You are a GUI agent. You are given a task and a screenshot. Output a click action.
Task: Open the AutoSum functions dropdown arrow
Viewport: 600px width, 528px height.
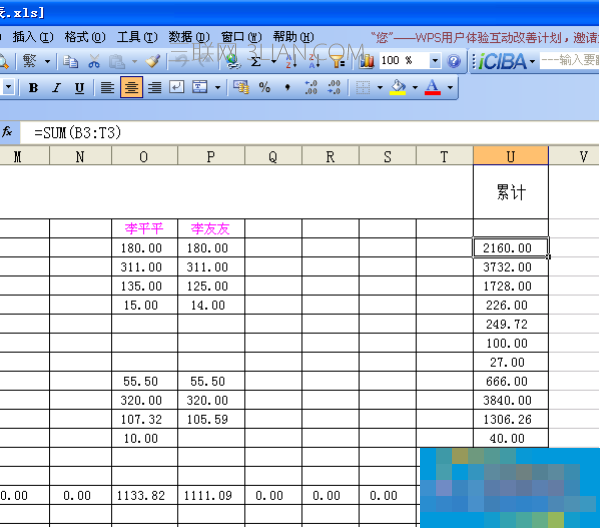274,61
